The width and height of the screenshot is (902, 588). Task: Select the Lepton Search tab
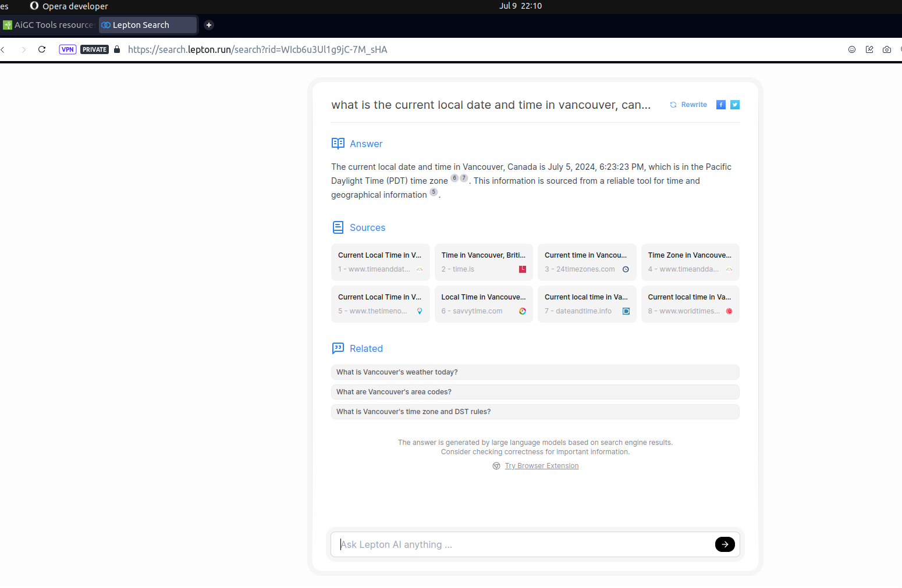pyautogui.click(x=148, y=25)
